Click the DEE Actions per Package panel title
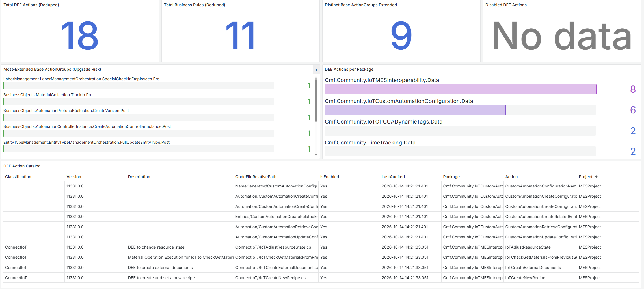 click(349, 69)
